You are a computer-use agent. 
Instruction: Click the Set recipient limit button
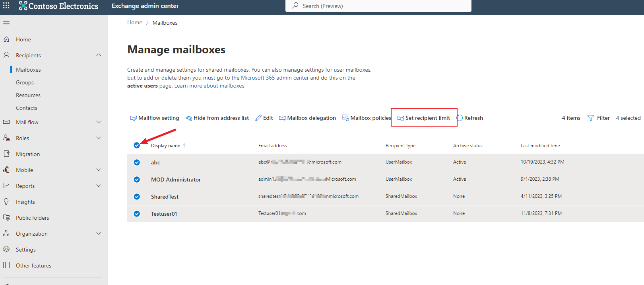(x=424, y=118)
